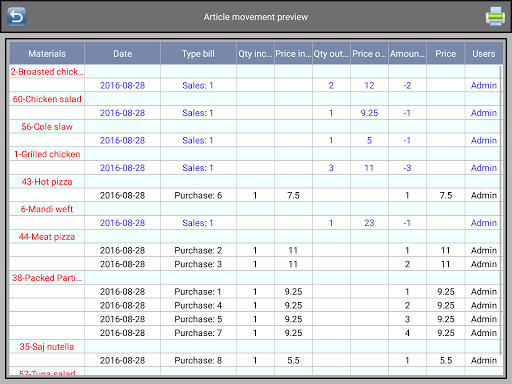Click the printer icon to print
This screenshot has height=384, width=512.
[x=495, y=16]
